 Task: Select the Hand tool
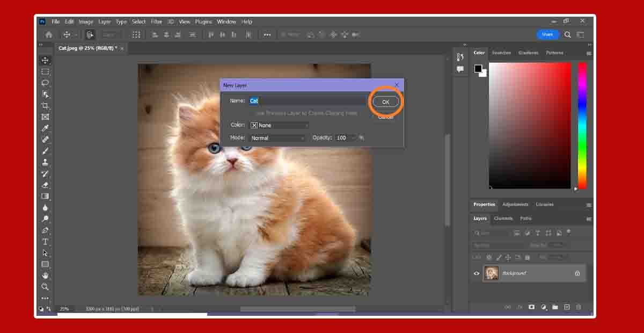tap(45, 276)
